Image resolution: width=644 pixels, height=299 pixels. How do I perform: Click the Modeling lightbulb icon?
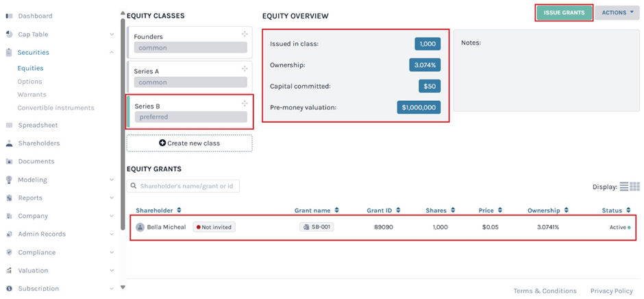point(9,180)
